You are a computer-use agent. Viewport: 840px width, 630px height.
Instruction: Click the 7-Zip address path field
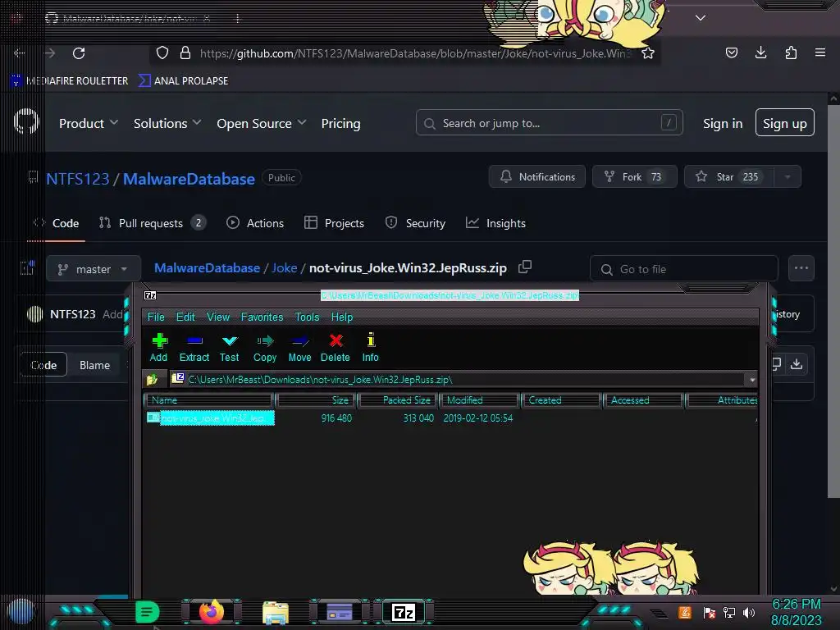pos(458,379)
